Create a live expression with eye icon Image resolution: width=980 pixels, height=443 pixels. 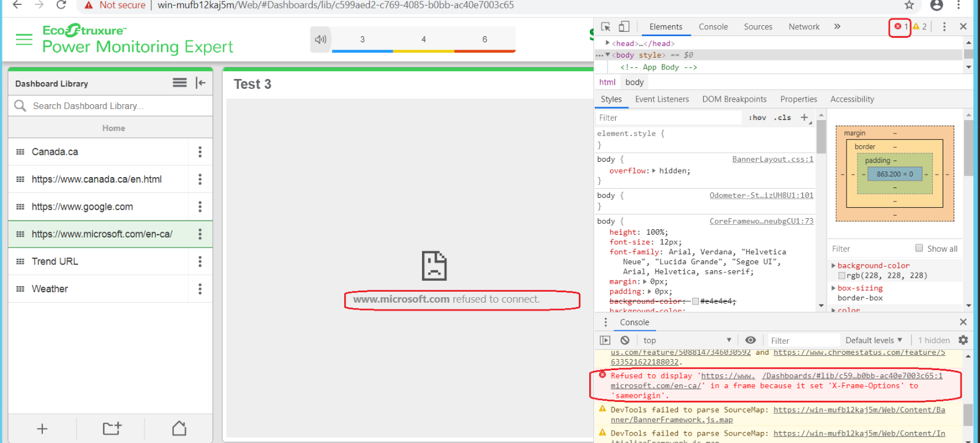pos(750,341)
